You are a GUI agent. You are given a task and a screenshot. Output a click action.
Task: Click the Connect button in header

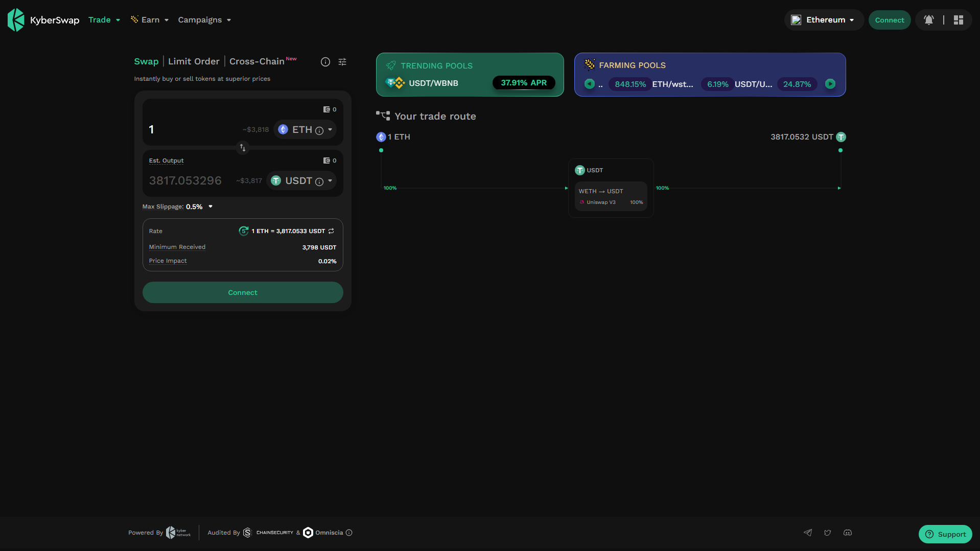(x=890, y=20)
